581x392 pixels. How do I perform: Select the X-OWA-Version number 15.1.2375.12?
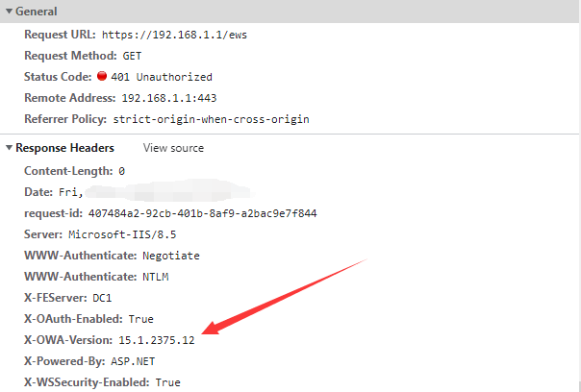[x=156, y=340]
